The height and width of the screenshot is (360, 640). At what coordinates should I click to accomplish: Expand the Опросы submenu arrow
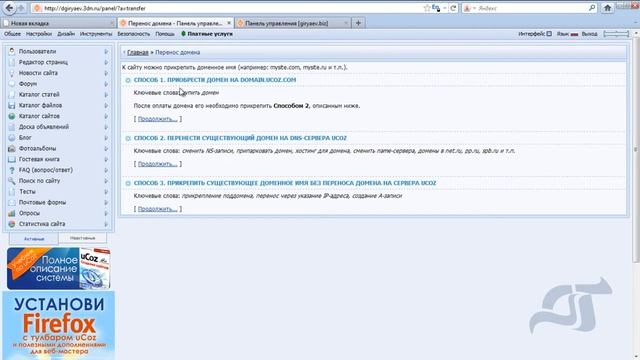coord(106,213)
